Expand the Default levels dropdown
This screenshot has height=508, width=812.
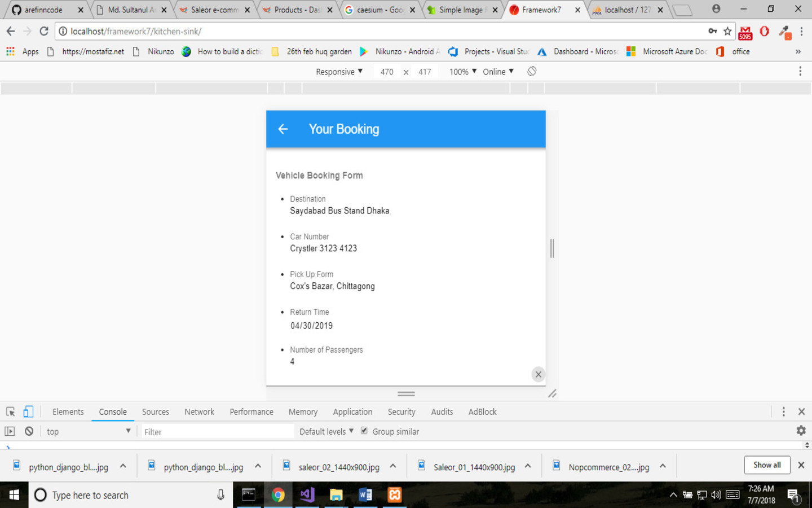point(326,431)
